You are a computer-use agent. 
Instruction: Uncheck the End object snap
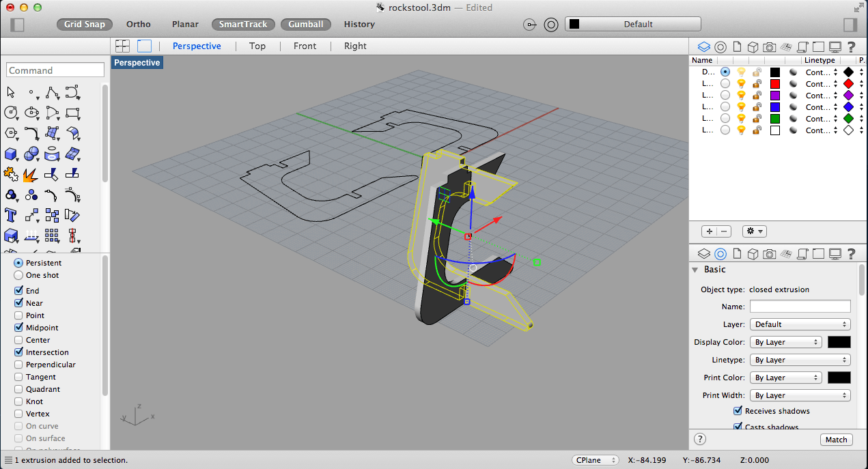point(19,290)
